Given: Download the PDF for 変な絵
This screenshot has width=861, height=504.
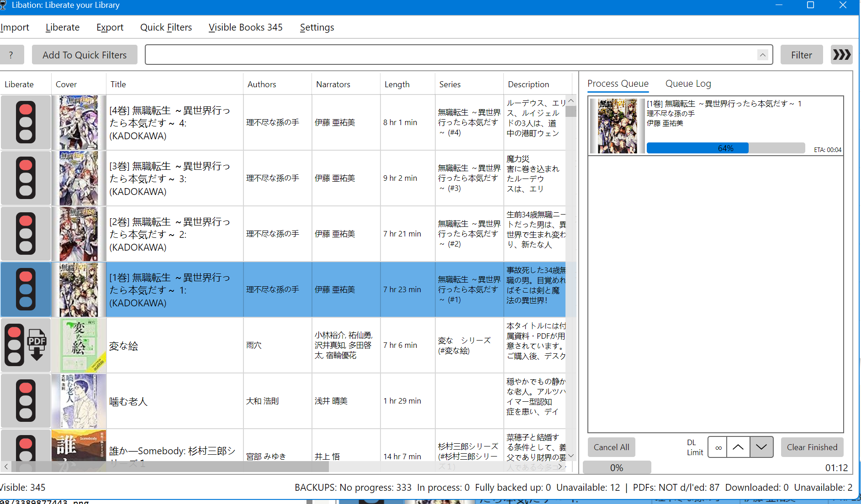Looking at the screenshot, I should point(37,345).
